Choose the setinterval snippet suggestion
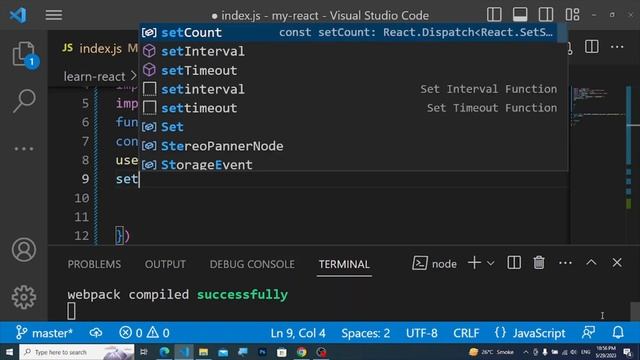The width and height of the screenshot is (640, 360). (x=353, y=89)
